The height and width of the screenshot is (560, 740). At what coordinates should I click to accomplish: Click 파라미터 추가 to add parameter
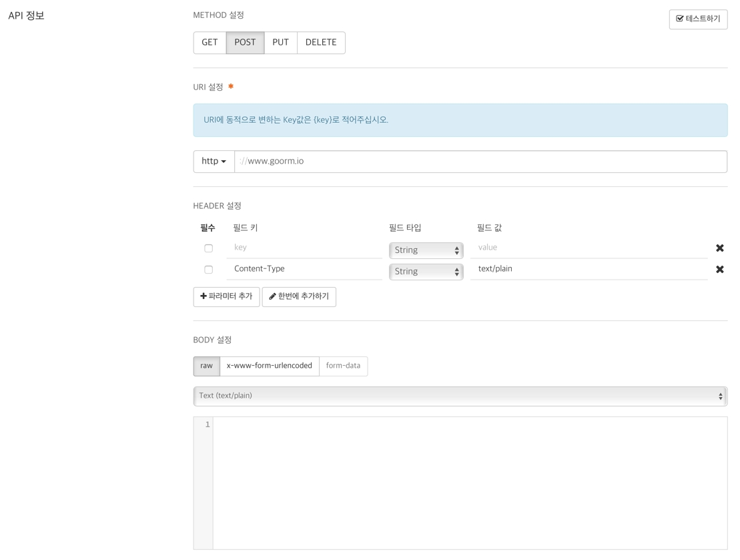(226, 297)
